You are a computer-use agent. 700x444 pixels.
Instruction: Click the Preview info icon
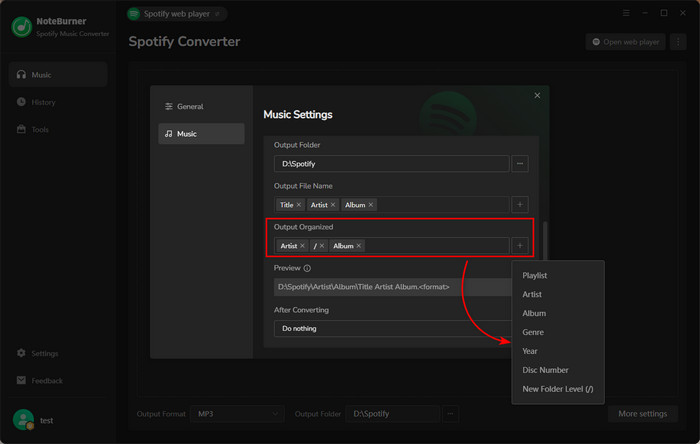tap(307, 268)
